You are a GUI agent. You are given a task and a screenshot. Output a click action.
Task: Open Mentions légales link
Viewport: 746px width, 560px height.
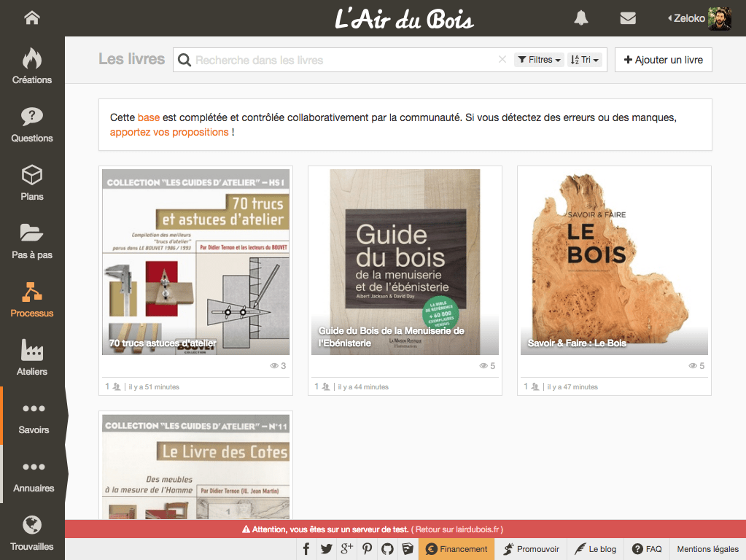point(708,549)
